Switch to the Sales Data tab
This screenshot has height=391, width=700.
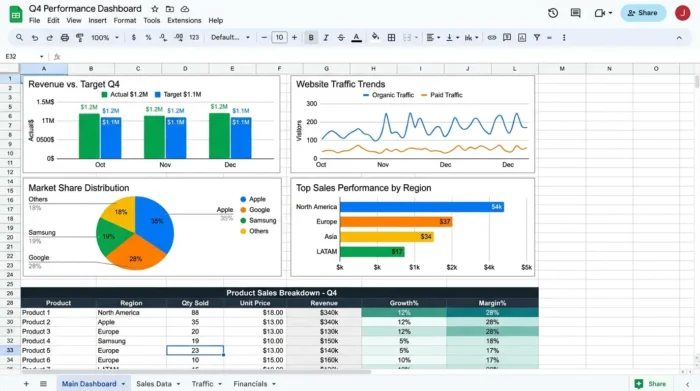coord(154,383)
